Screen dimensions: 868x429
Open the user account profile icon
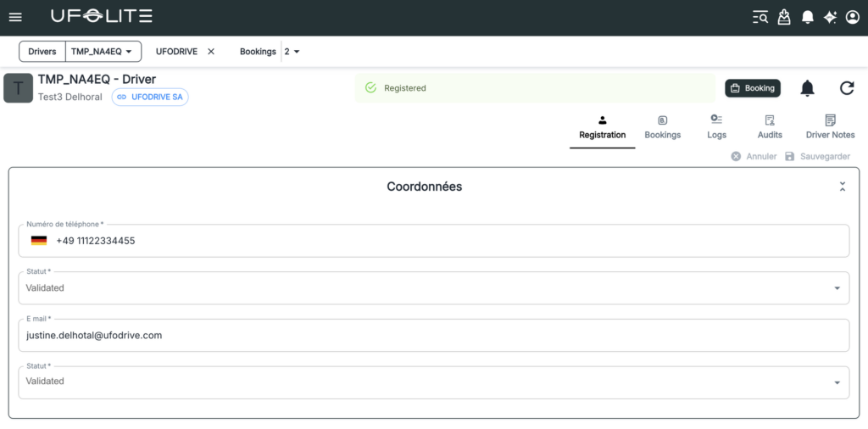pos(853,17)
